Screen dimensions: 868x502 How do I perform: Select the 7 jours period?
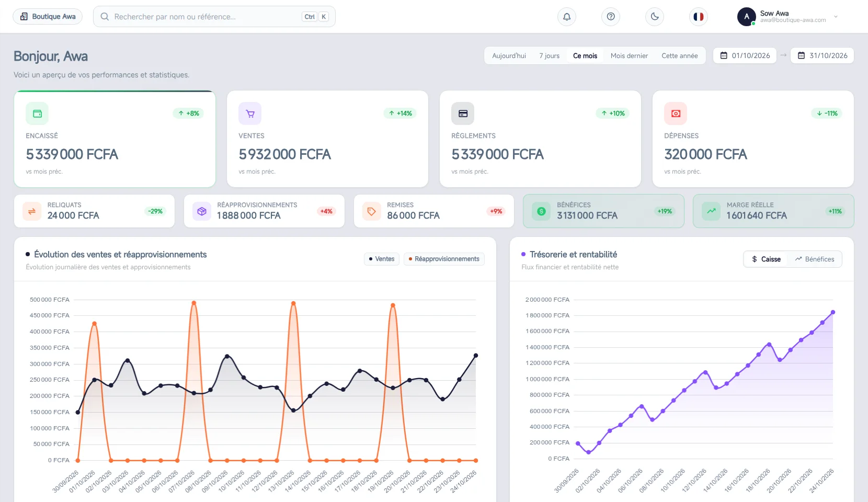[550, 55]
